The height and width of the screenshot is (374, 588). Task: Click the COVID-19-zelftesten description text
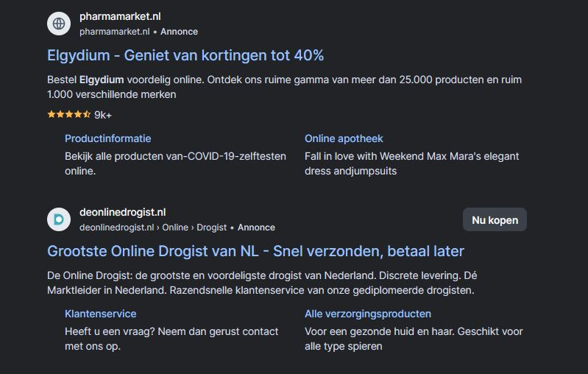pyautogui.click(x=175, y=163)
